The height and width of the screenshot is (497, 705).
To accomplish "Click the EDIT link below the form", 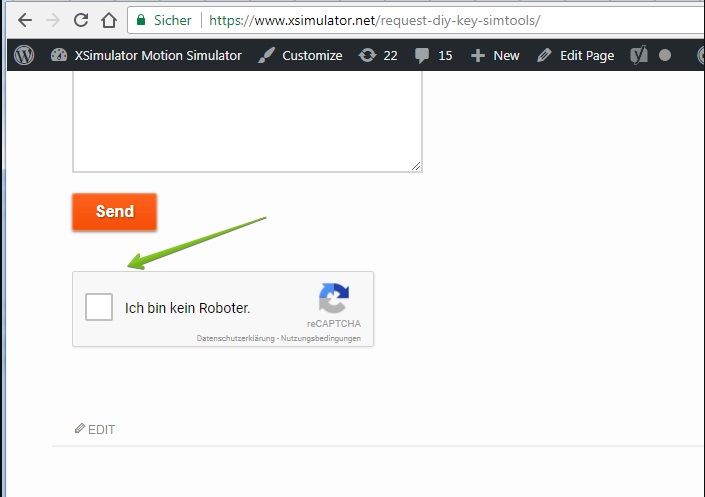I will click(x=95, y=429).
